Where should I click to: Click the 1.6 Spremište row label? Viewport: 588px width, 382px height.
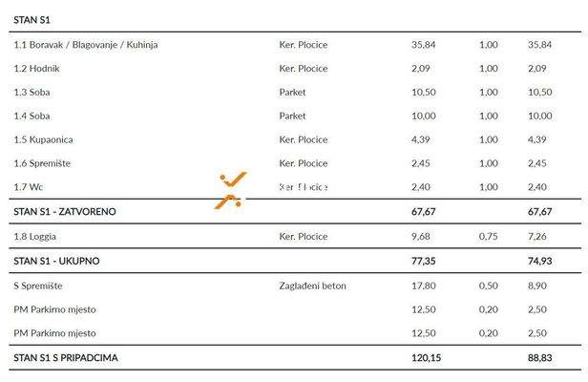tap(42, 164)
